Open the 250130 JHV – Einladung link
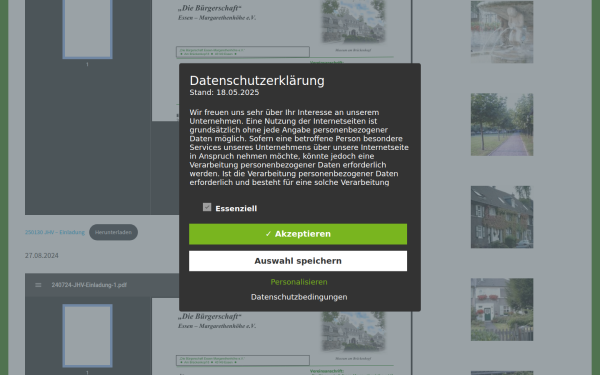 pyautogui.click(x=55, y=232)
